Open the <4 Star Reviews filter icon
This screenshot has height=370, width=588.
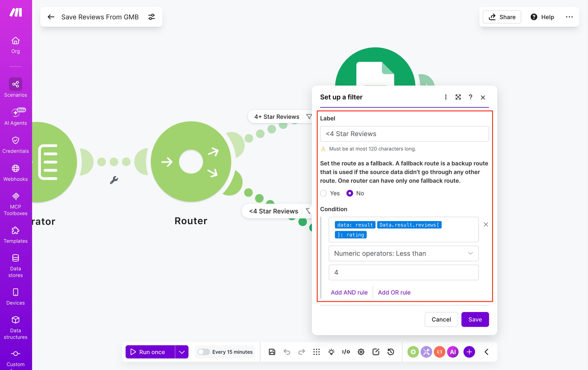(308, 211)
